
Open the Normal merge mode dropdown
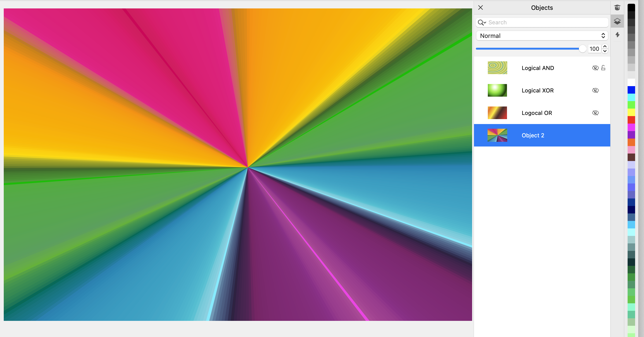coord(542,36)
